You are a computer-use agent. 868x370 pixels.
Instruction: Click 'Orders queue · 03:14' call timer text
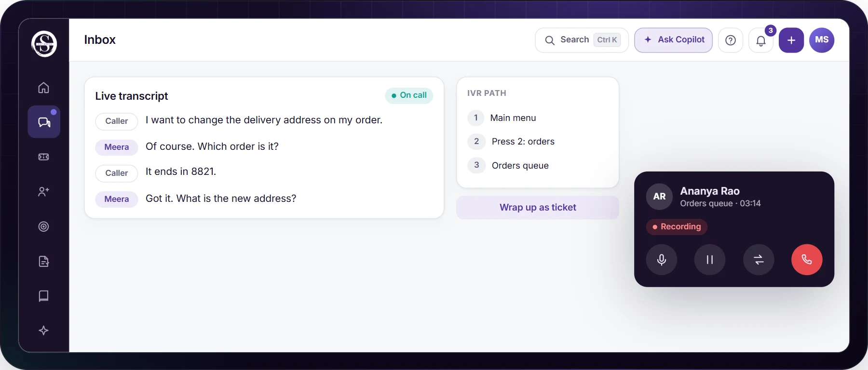pyautogui.click(x=720, y=203)
